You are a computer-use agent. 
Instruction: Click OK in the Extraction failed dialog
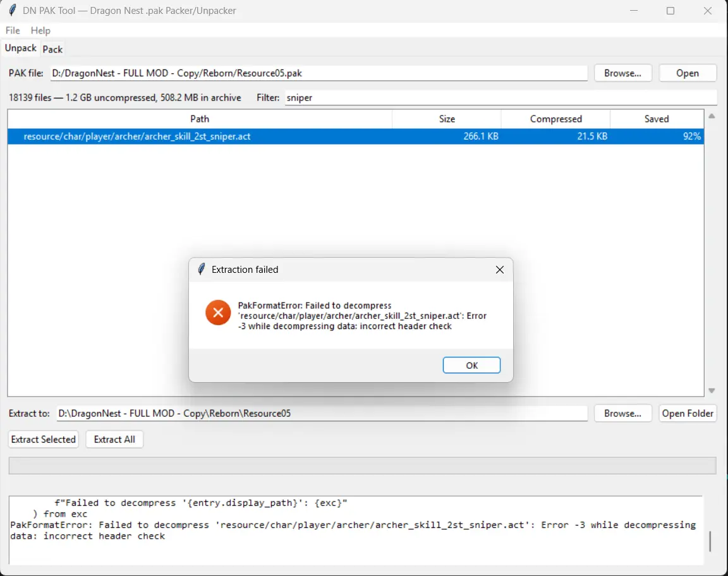471,365
